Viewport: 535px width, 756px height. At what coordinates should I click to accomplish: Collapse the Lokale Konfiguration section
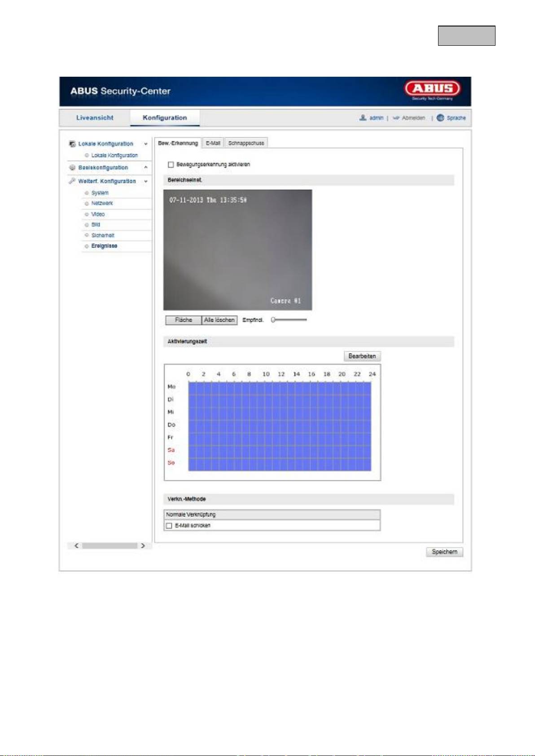click(145, 144)
